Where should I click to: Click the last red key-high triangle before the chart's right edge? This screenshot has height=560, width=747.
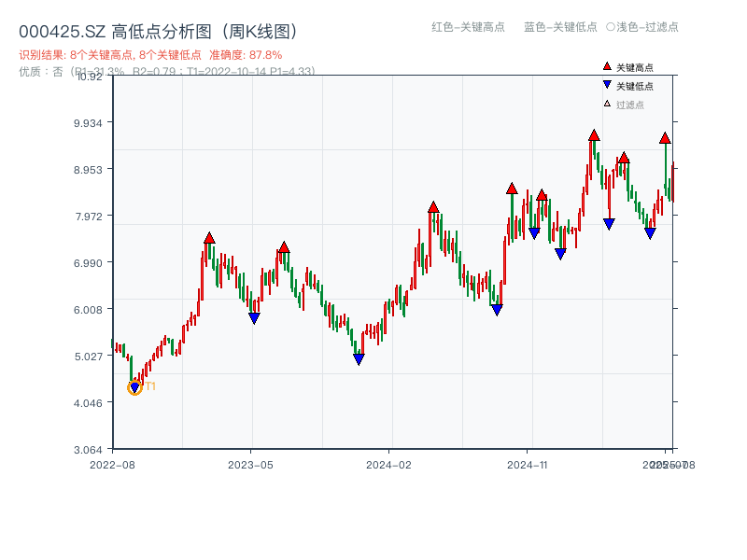point(665,138)
